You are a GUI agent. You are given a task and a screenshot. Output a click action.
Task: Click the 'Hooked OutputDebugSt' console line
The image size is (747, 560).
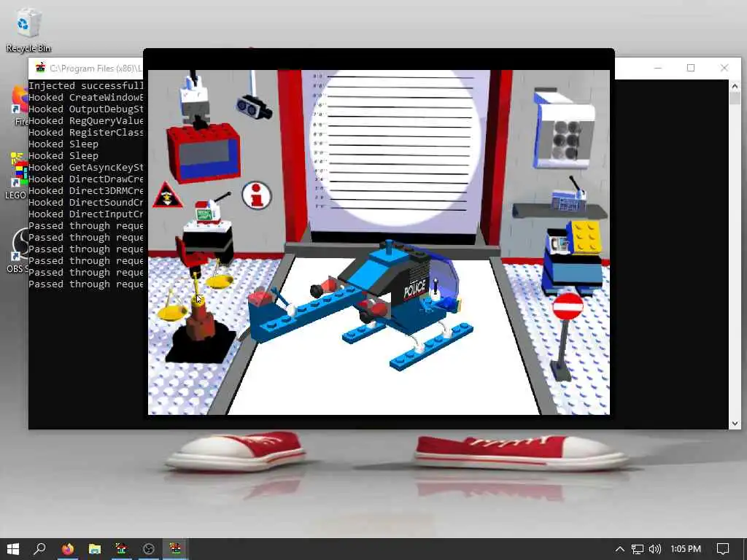pyautogui.click(x=86, y=109)
